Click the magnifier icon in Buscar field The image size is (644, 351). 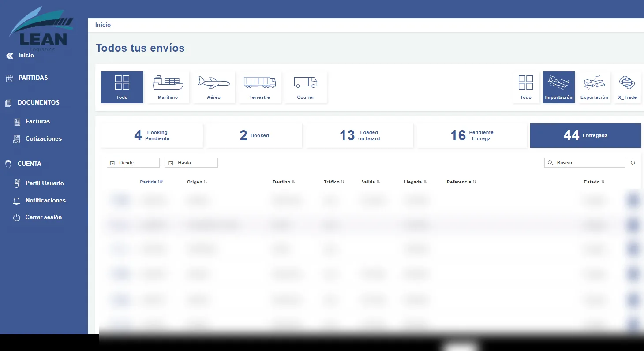(550, 163)
